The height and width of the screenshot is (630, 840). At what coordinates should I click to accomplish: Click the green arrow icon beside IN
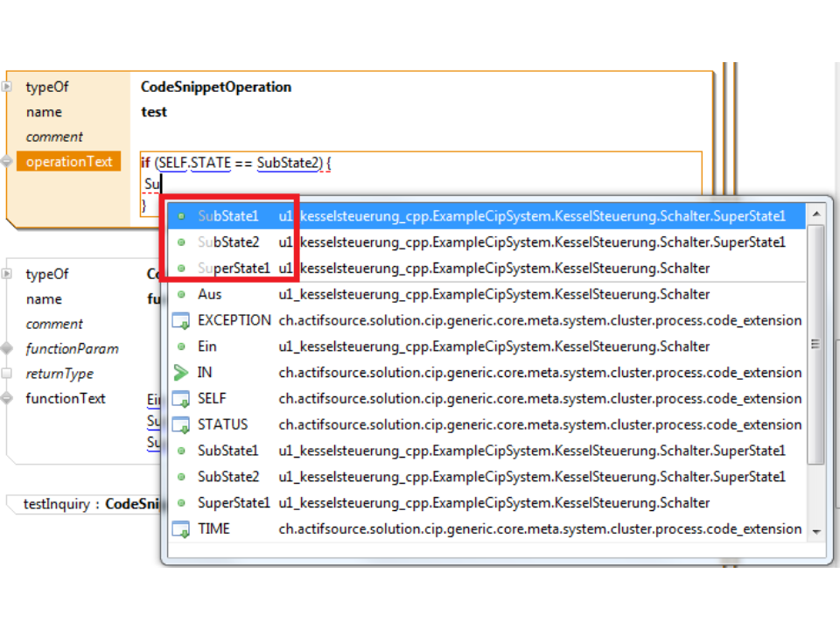coord(181,373)
